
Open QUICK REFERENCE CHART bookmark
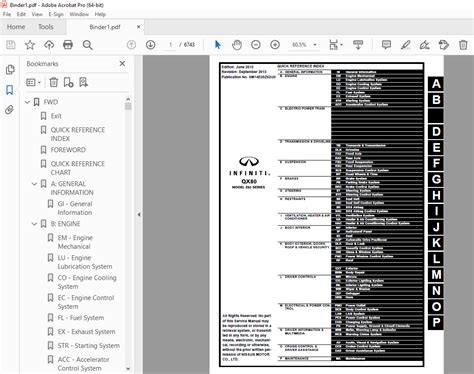click(x=78, y=168)
